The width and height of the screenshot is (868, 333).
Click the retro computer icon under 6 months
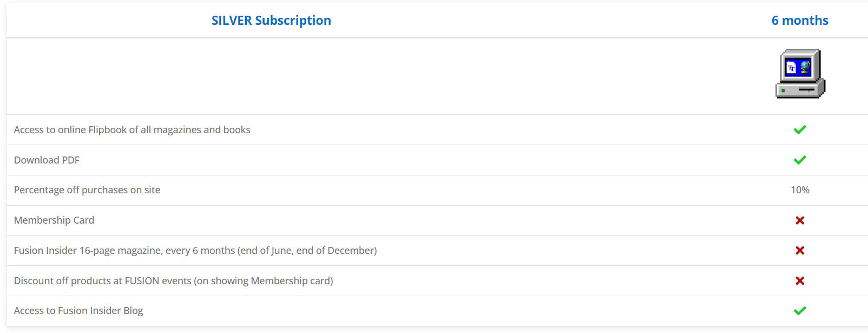pyautogui.click(x=800, y=74)
